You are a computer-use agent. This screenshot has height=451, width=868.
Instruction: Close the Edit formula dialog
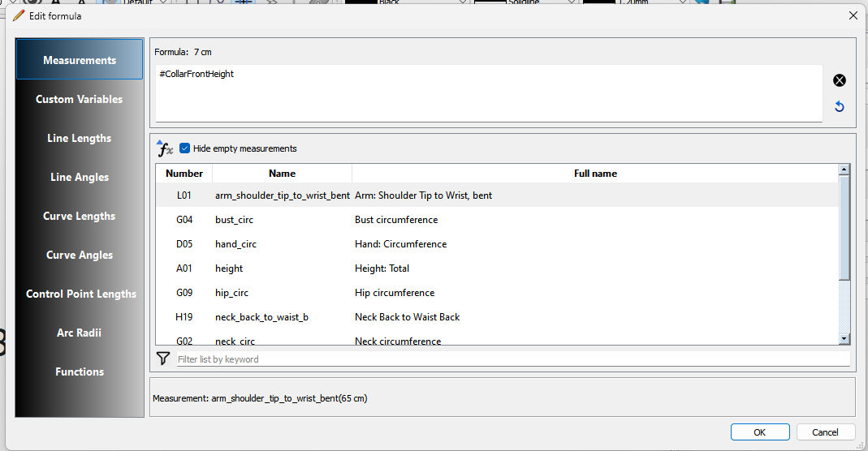pyautogui.click(x=853, y=15)
